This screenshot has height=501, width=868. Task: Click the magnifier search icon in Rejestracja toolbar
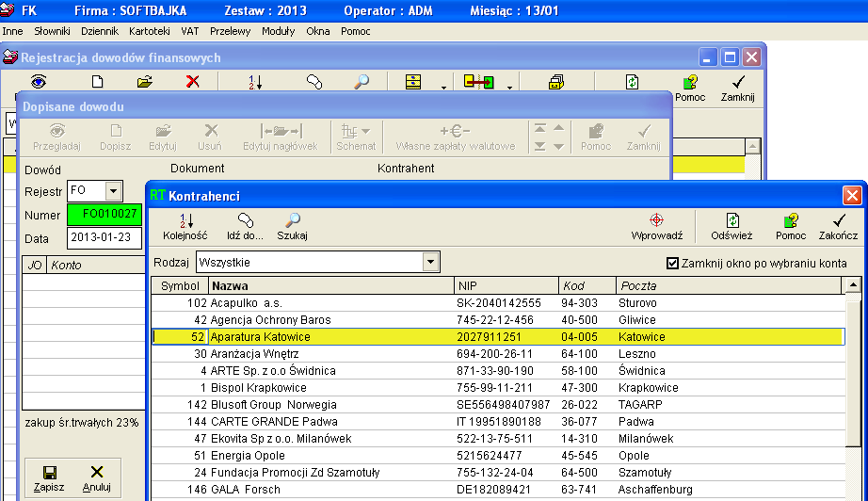point(361,82)
